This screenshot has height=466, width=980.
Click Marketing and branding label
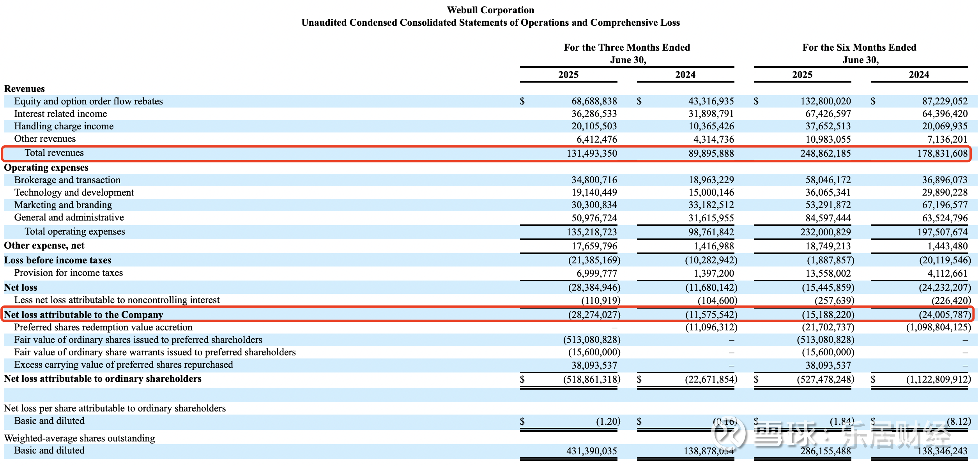(63, 205)
